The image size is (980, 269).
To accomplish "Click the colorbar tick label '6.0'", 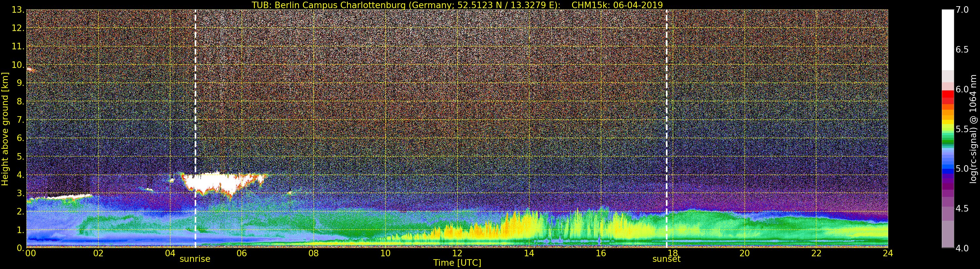I will (962, 89).
